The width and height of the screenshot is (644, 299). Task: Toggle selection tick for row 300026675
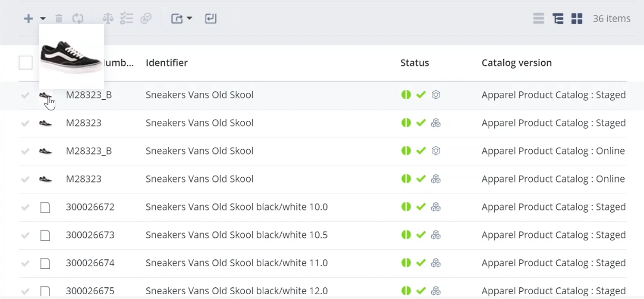(25, 291)
